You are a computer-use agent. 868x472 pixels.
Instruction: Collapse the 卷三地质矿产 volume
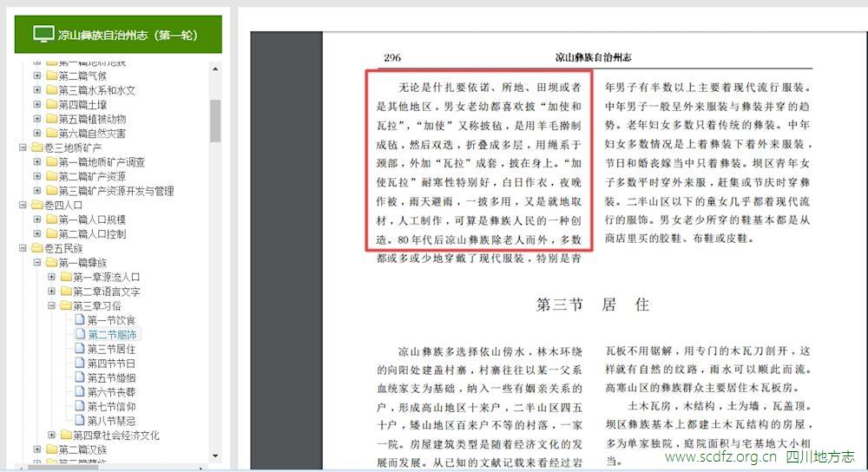point(23,147)
